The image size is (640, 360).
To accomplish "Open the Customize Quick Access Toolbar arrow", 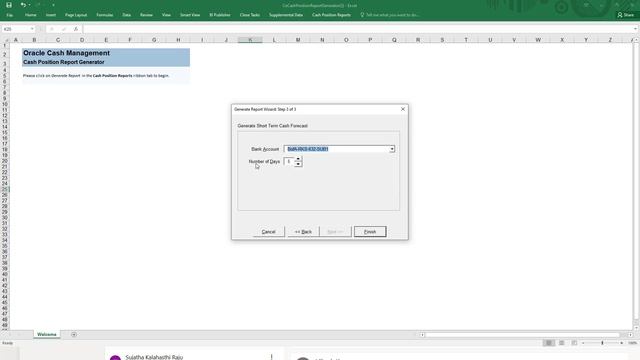I will (53, 5).
